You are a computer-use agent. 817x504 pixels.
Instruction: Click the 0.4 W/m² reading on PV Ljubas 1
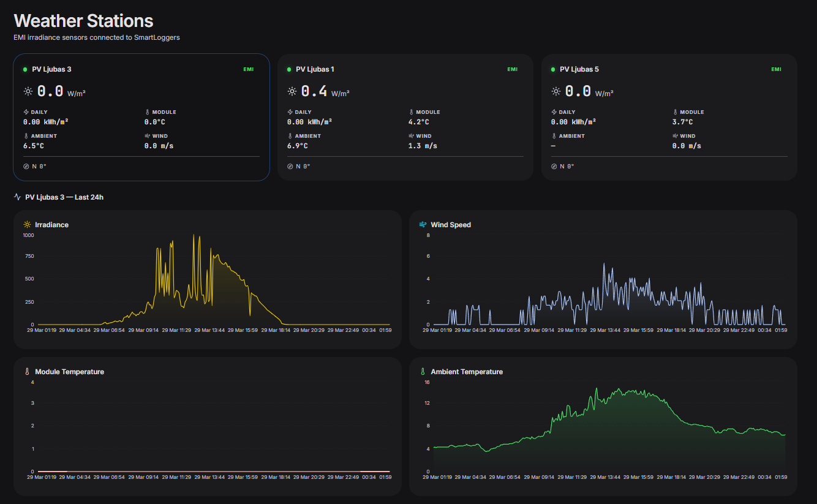[x=314, y=91]
